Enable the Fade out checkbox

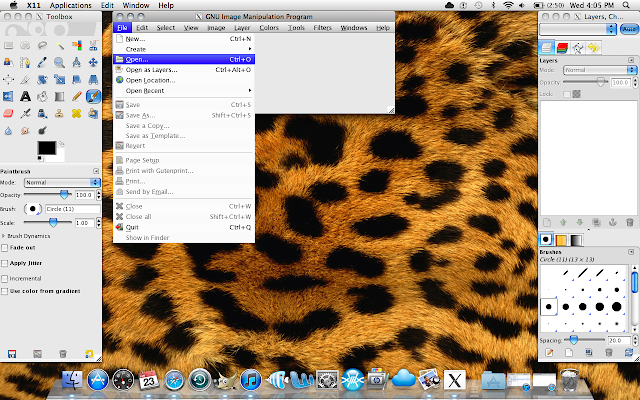(x=5, y=248)
